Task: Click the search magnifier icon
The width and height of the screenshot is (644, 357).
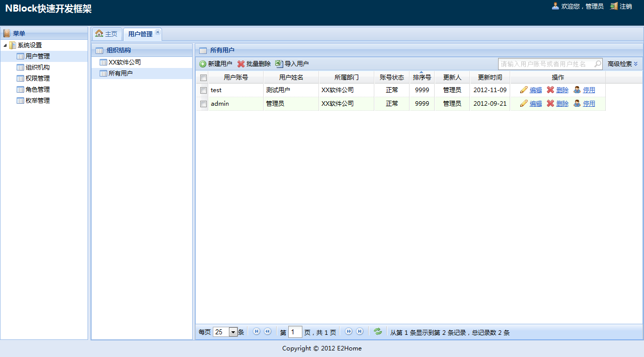Action: [597, 64]
